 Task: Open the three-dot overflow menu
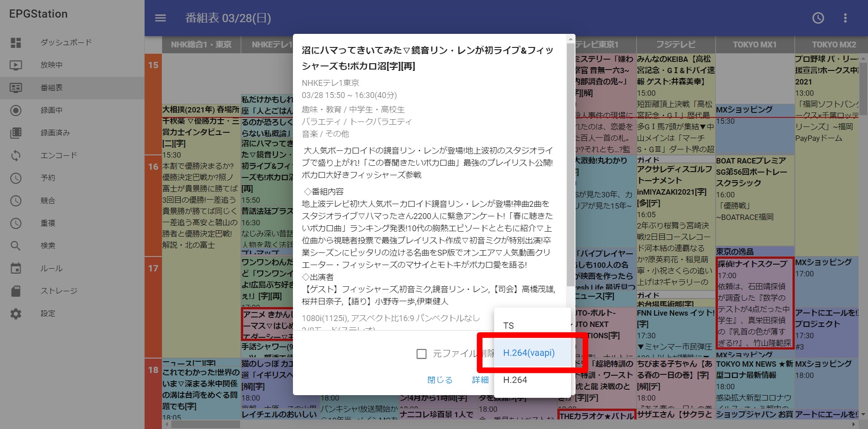pyautogui.click(x=845, y=18)
